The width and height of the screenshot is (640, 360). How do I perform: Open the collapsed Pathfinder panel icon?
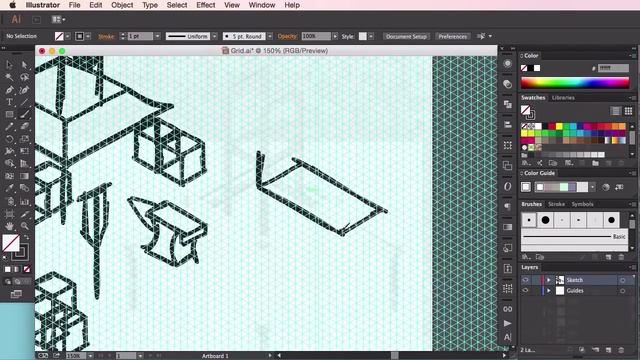point(507,165)
